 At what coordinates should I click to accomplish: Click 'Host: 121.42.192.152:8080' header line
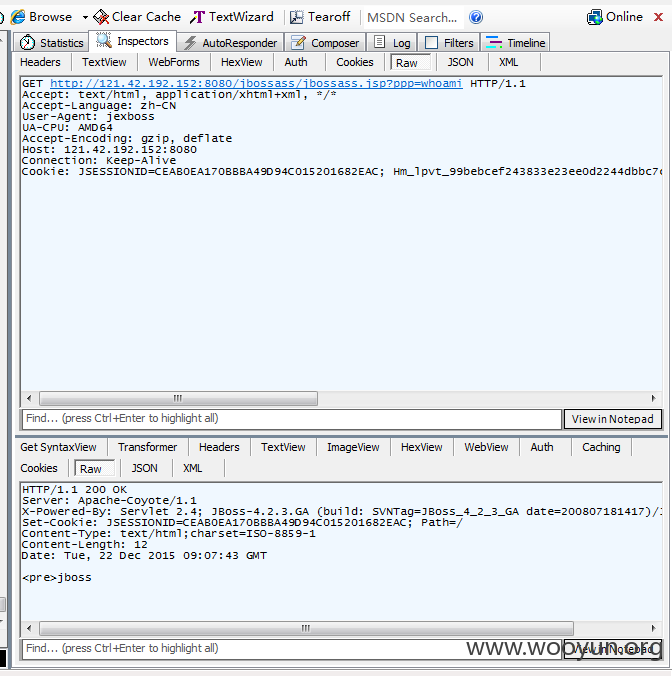(109, 150)
